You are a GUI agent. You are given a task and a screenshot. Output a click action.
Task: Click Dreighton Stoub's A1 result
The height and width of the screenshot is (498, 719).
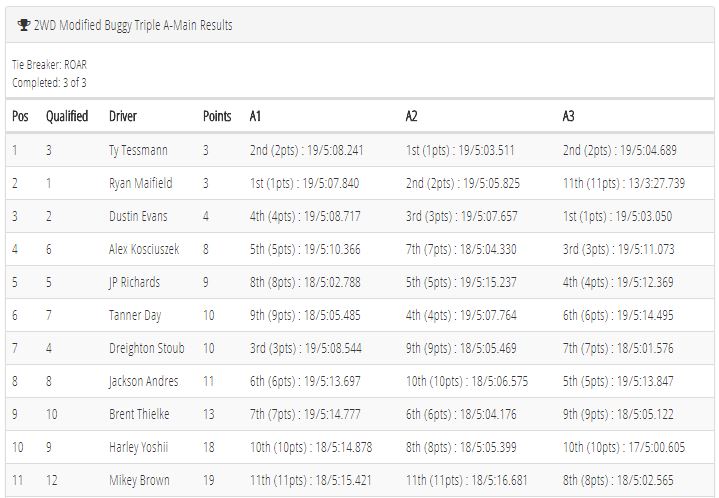click(x=306, y=348)
